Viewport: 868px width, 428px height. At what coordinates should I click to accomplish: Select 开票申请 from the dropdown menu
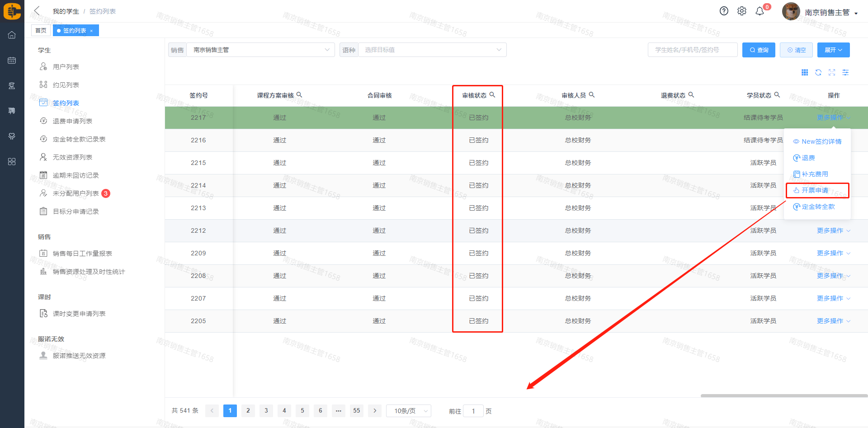[815, 190]
